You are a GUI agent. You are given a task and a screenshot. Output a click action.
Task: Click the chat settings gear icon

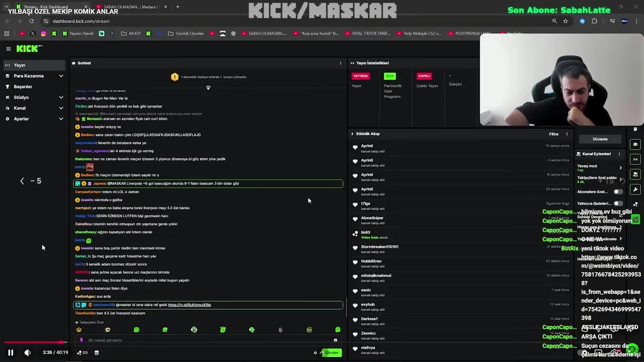coord(315,353)
